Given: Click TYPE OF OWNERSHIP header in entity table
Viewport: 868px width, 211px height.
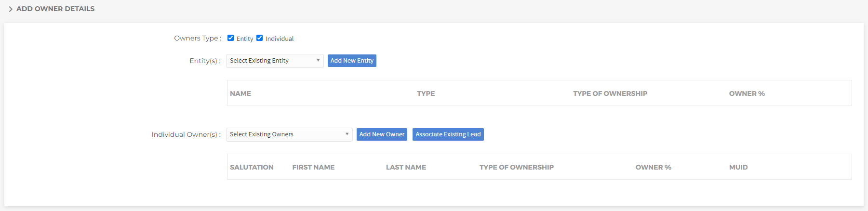Looking at the screenshot, I should pos(610,93).
